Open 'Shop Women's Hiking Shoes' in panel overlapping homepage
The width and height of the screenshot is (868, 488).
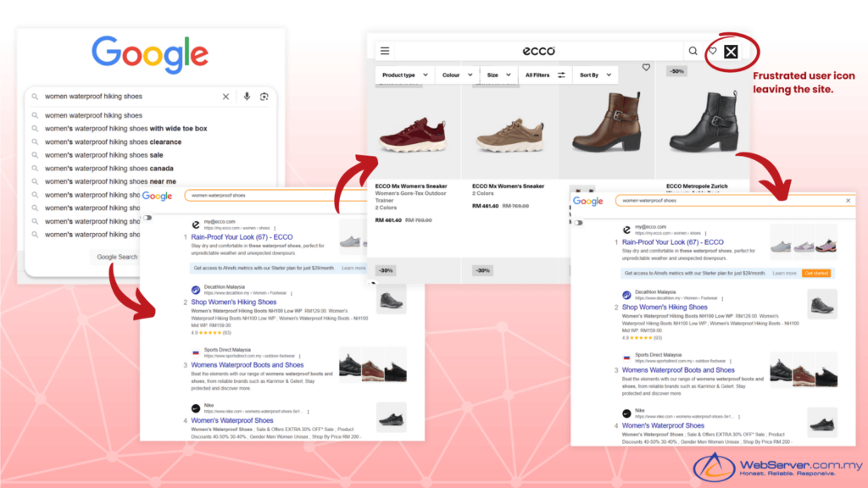pos(234,302)
